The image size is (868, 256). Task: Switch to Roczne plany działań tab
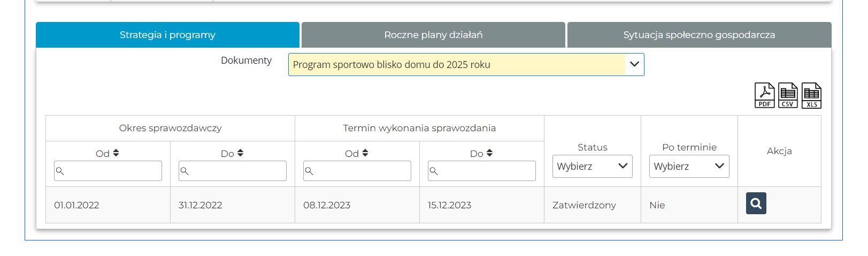pyautogui.click(x=433, y=35)
